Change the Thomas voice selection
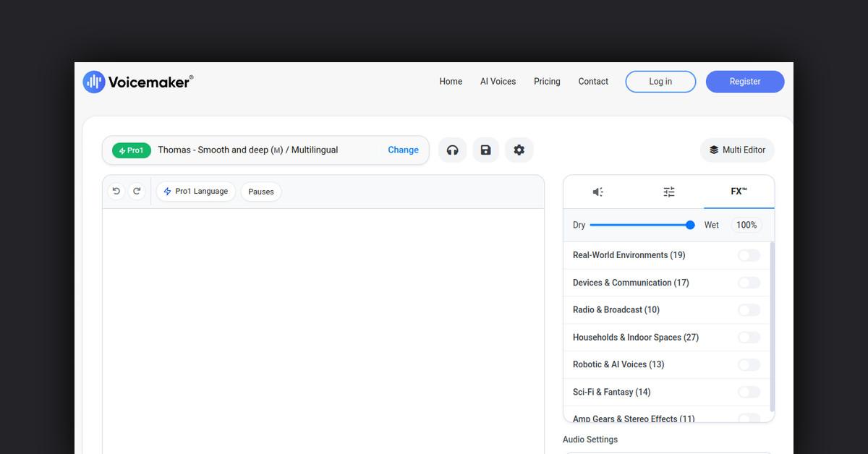This screenshot has height=454, width=868. (x=403, y=150)
